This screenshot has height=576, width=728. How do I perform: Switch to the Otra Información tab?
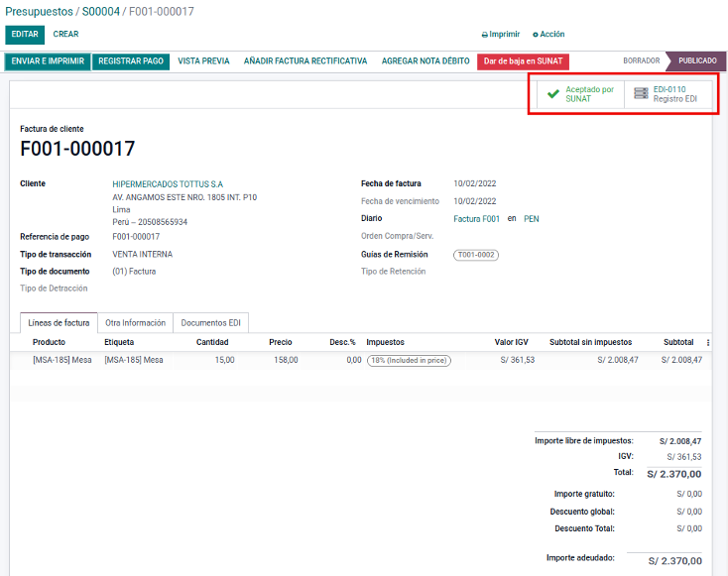coord(135,322)
